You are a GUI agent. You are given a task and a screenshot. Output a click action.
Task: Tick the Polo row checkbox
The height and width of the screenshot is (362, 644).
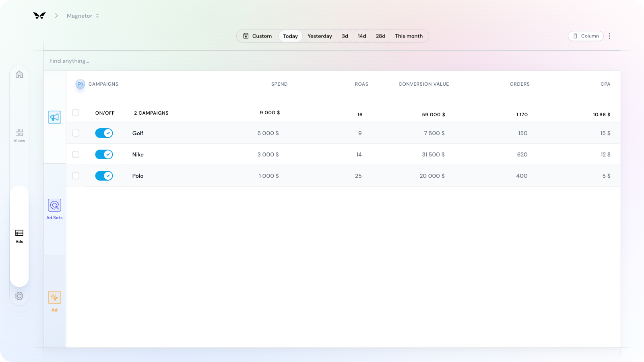pyautogui.click(x=76, y=176)
